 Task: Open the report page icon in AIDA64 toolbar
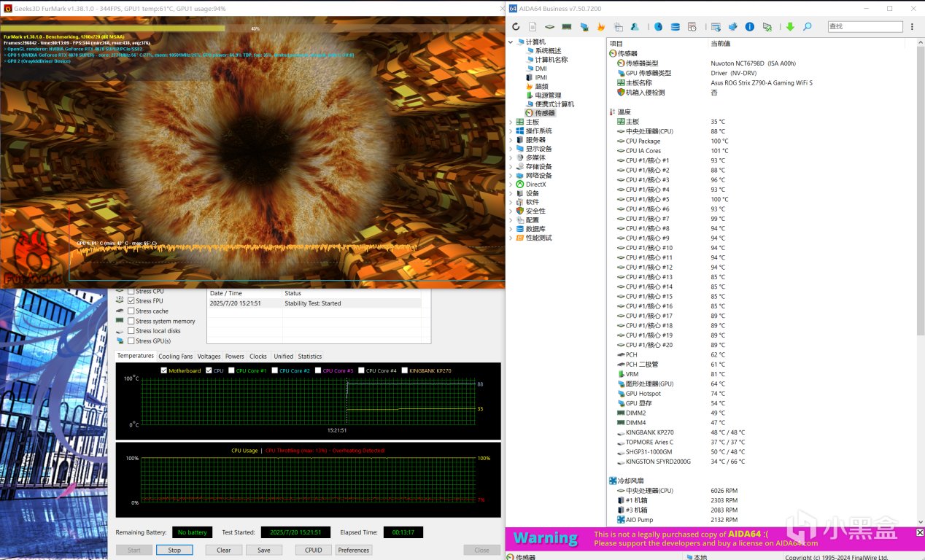click(532, 27)
